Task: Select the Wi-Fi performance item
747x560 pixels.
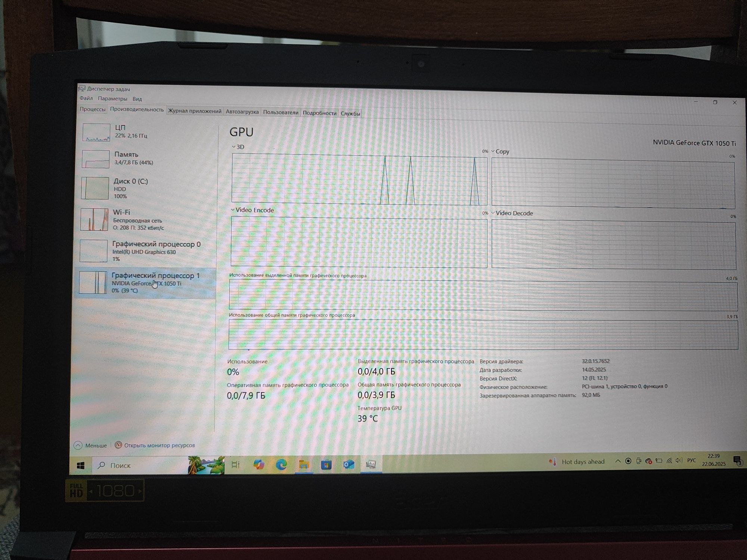Action: [x=146, y=220]
